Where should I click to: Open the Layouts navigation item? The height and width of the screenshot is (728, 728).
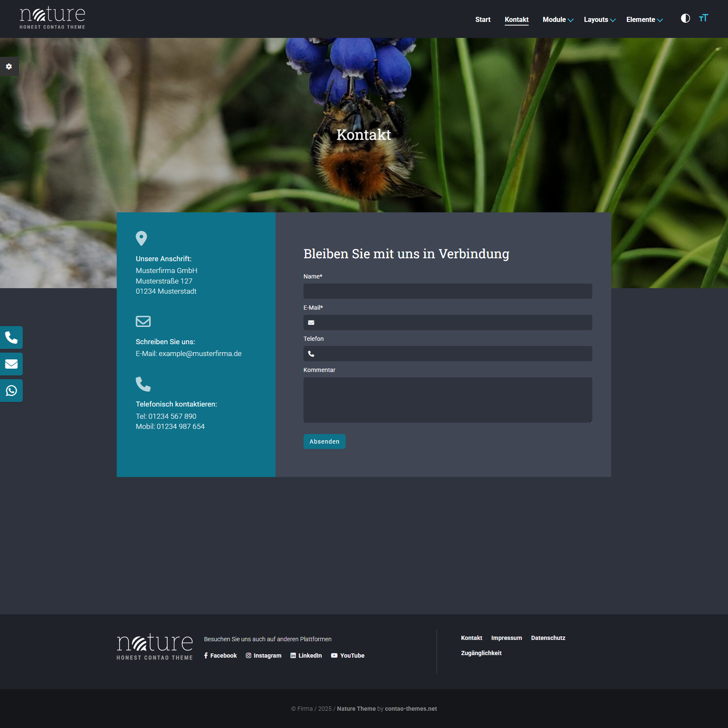(596, 19)
